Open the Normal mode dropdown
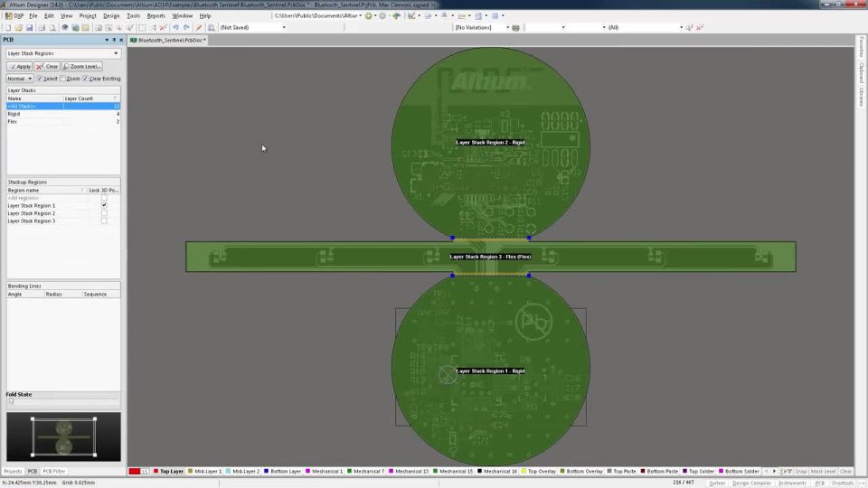868x488 pixels. (x=29, y=79)
